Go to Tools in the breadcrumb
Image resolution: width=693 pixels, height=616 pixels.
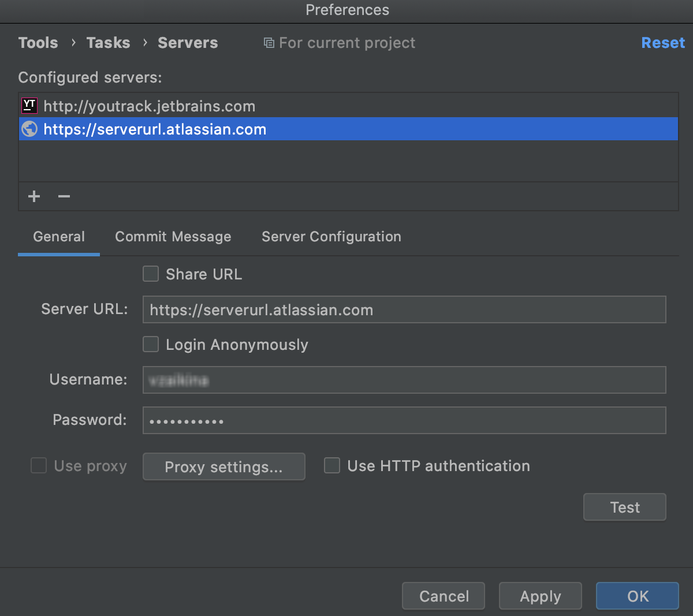click(38, 43)
